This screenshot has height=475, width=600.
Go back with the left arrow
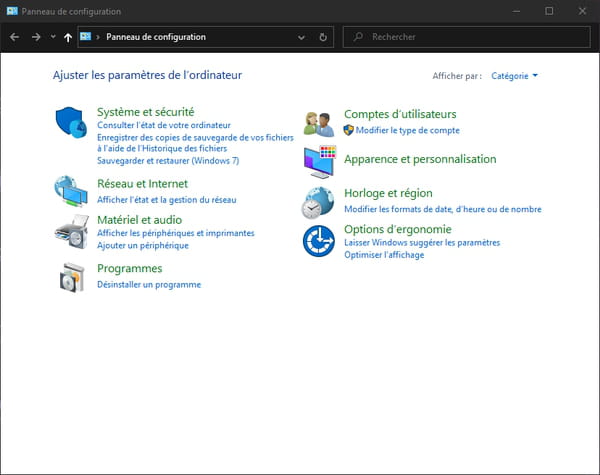pyautogui.click(x=15, y=37)
